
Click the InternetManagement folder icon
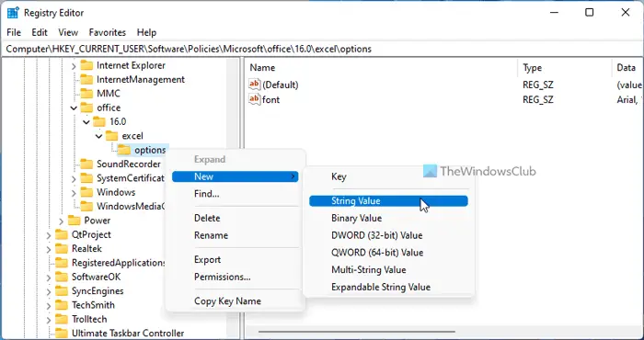coord(86,79)
